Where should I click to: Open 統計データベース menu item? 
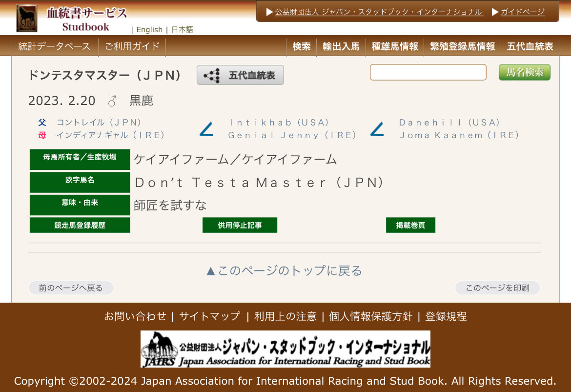point(54,46)
